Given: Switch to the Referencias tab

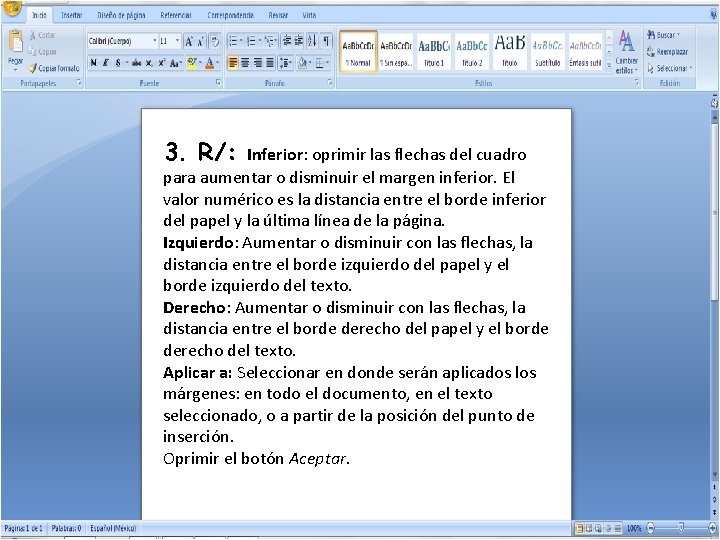Looking at the screenshot, I should 176,15.
